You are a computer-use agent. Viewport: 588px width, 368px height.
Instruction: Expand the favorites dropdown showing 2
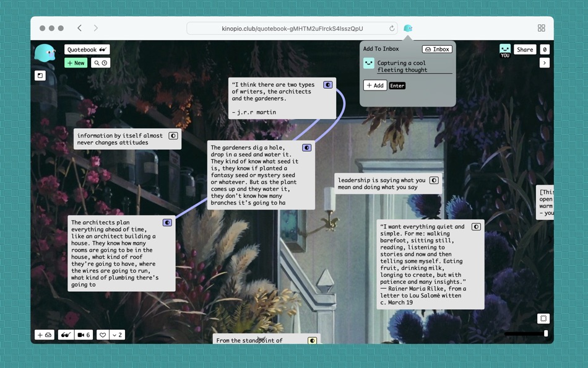(x=117, y=335)
